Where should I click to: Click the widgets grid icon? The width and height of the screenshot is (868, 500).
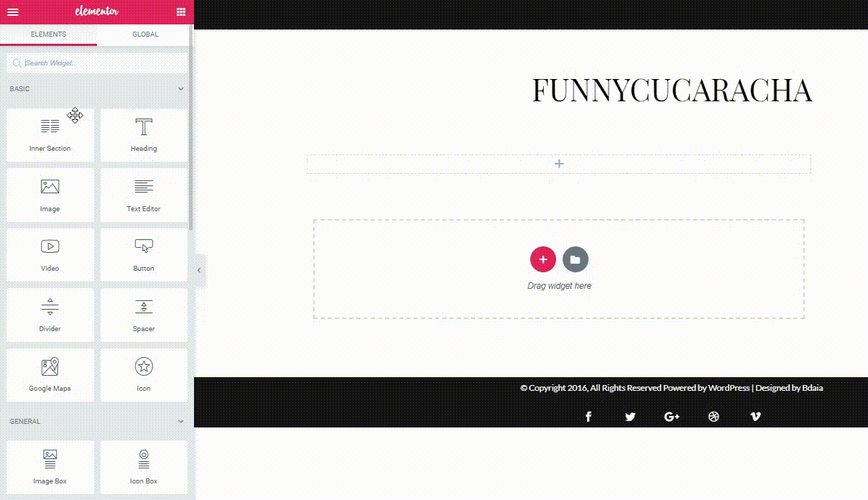pyautogui.click(x=181, y=11)
